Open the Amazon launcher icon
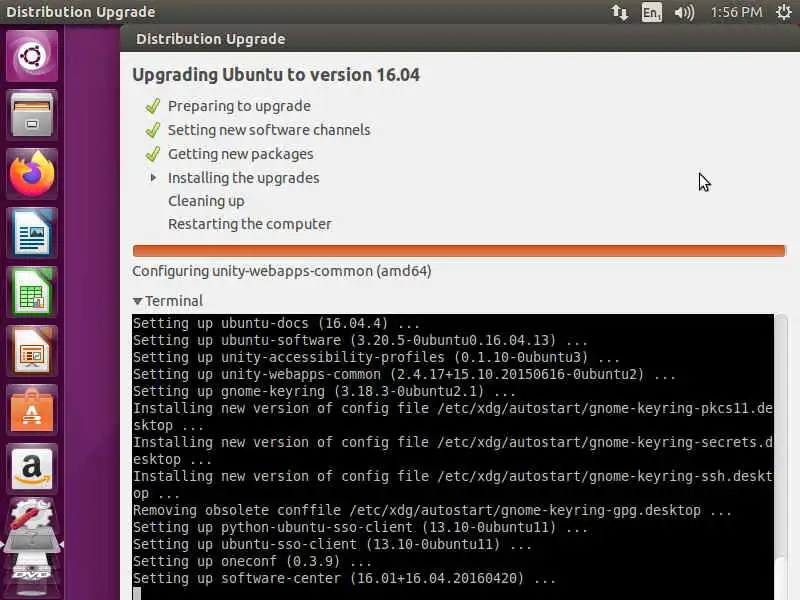The image size is (800, 600). click(x=32, y=469)
